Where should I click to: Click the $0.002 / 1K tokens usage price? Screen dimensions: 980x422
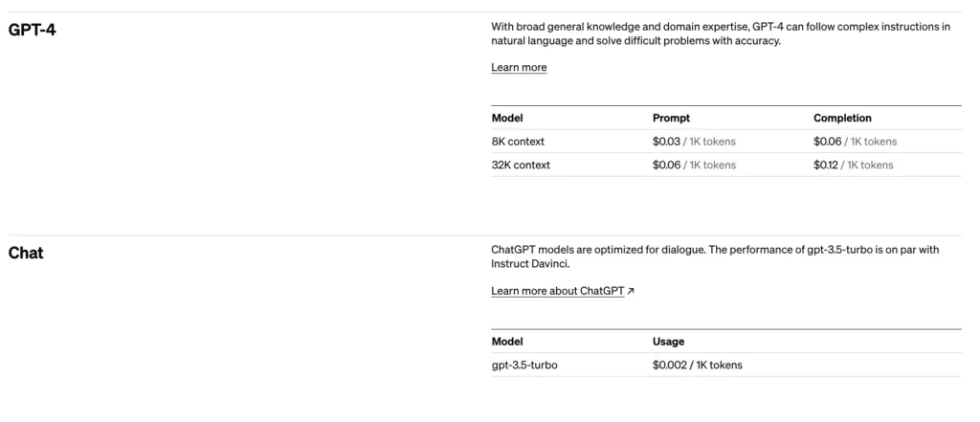coord(698,366)
